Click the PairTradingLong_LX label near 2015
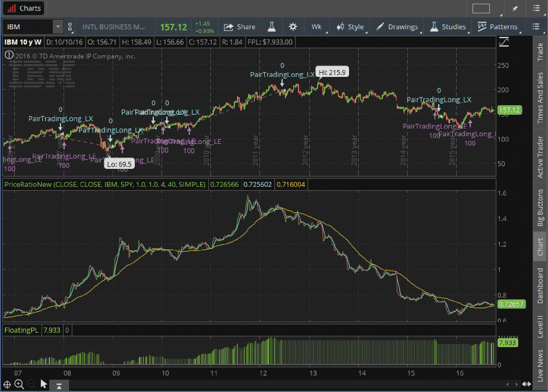 439,100
